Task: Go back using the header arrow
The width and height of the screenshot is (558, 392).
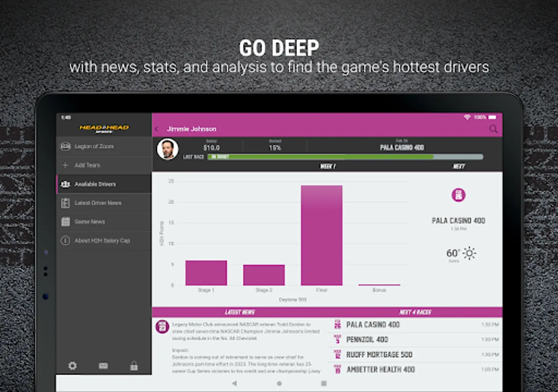Action: 157,129
